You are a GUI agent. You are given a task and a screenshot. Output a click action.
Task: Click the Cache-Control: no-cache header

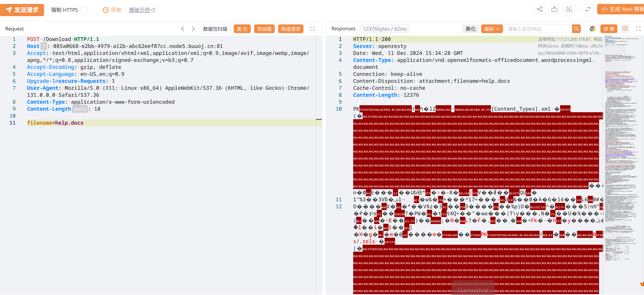pyautogui.click(x=389, y=88)
